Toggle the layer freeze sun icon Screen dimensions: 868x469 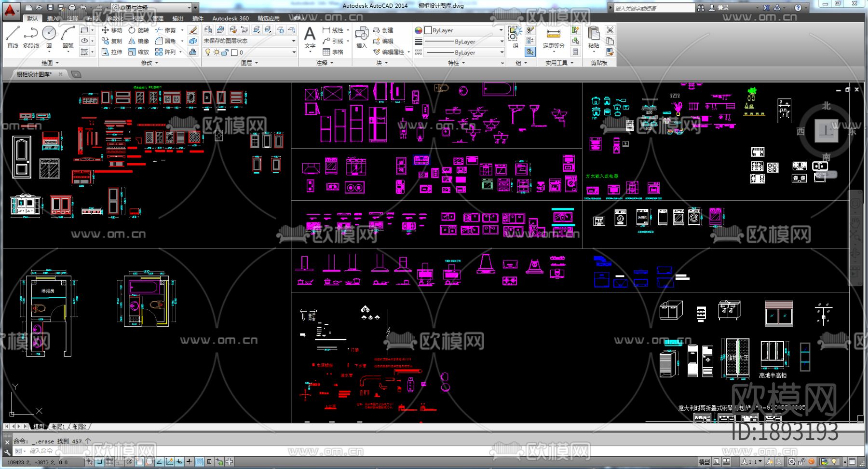click(217, 52)
